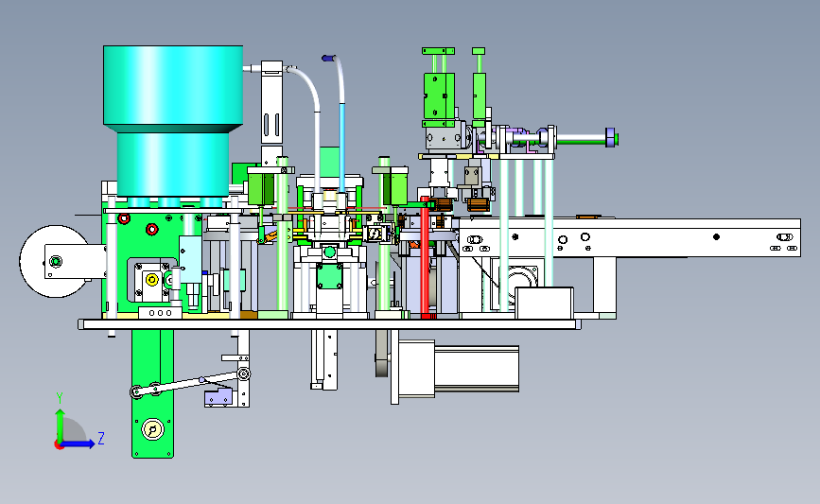Select the light blue vertical tube
The image size is (820, 504).
(x=342, y=148)
